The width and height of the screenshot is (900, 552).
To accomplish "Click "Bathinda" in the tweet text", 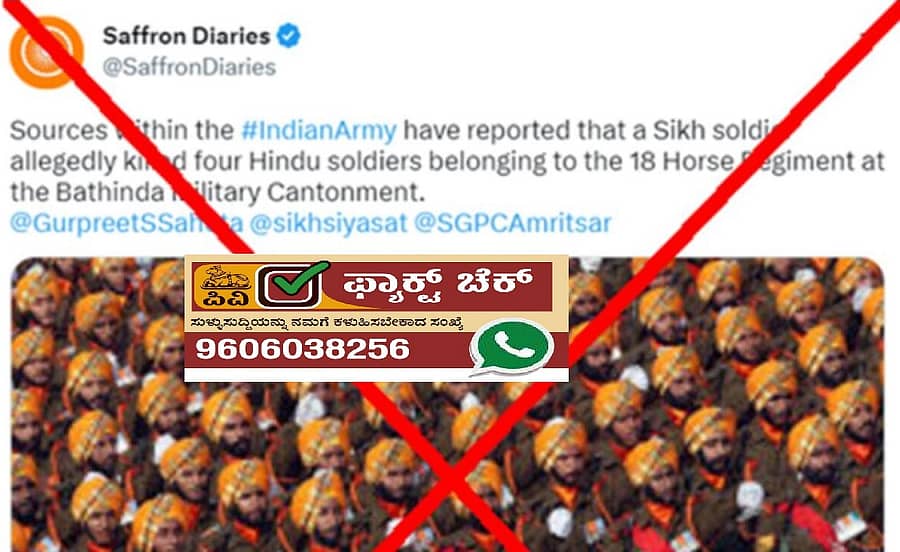I will 110,192.
